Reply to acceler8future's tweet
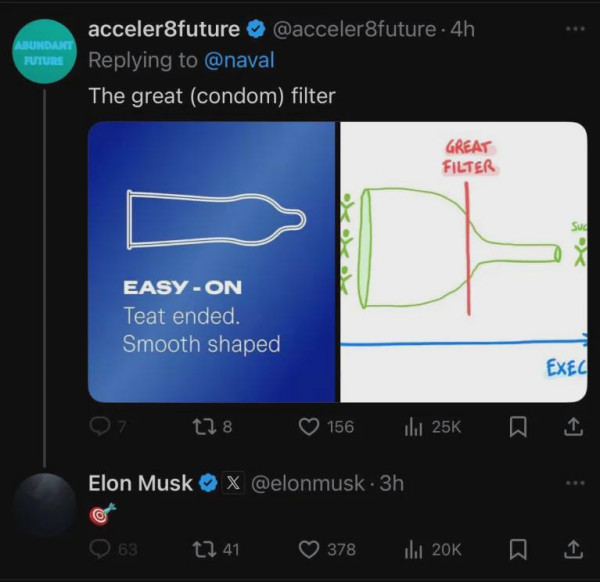Viewport: 600px width, 582px height. tap(99, 427)
